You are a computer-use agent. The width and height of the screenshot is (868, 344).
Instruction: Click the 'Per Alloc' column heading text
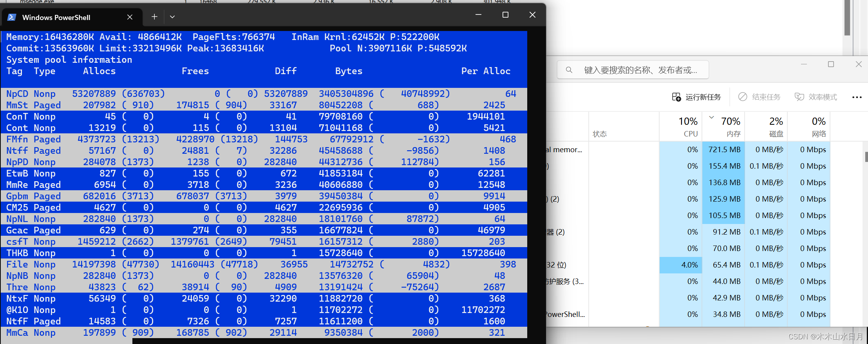point(486,71)
